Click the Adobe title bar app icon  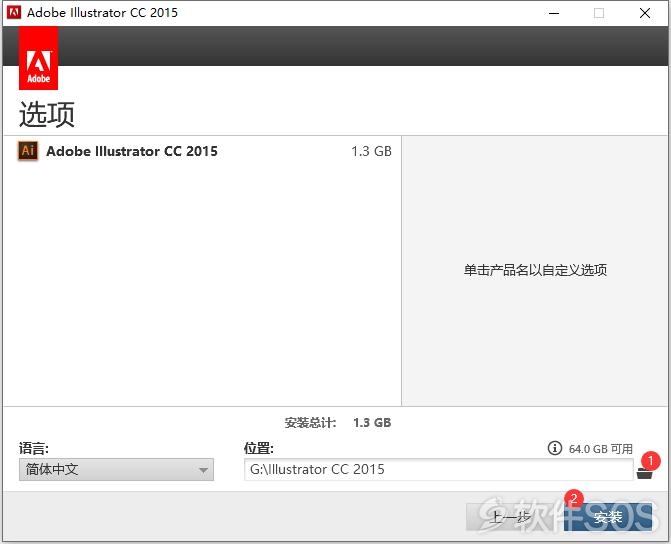[14, 12]
